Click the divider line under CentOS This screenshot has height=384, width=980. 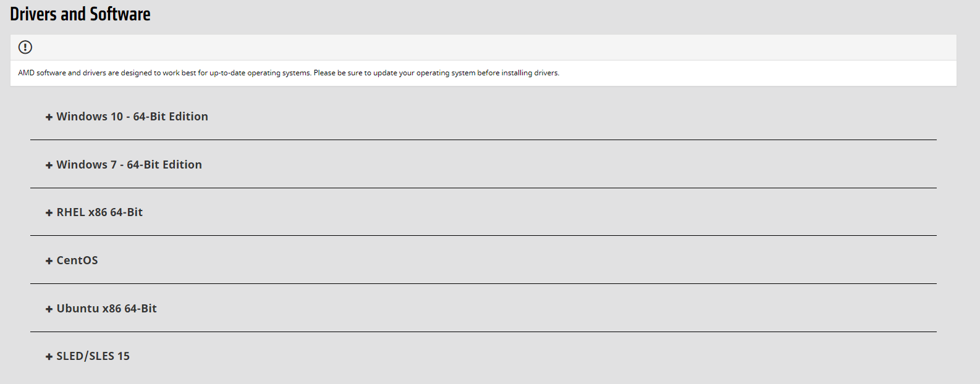tap(483, 284)
